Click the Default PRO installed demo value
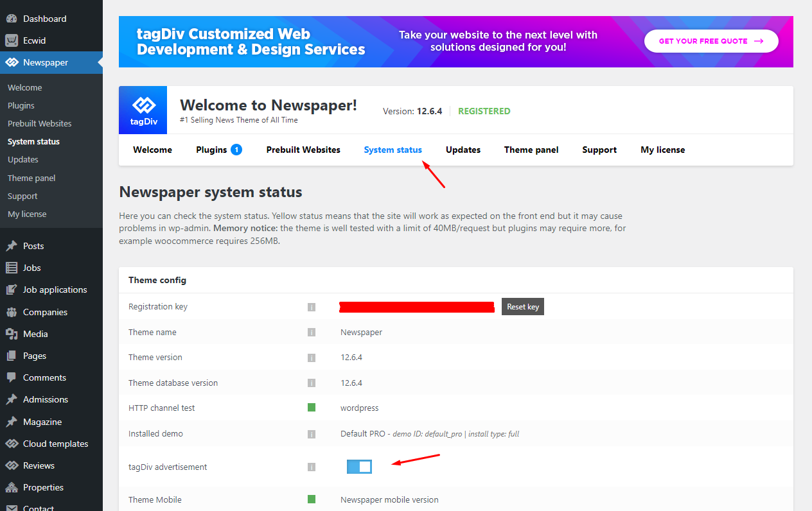 (x=430, y=434)
